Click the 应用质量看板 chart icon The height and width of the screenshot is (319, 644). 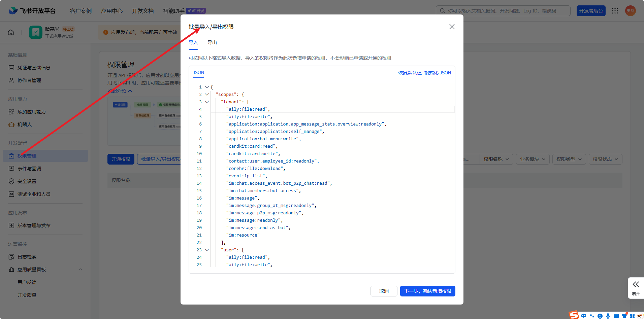tap(11, 270)
